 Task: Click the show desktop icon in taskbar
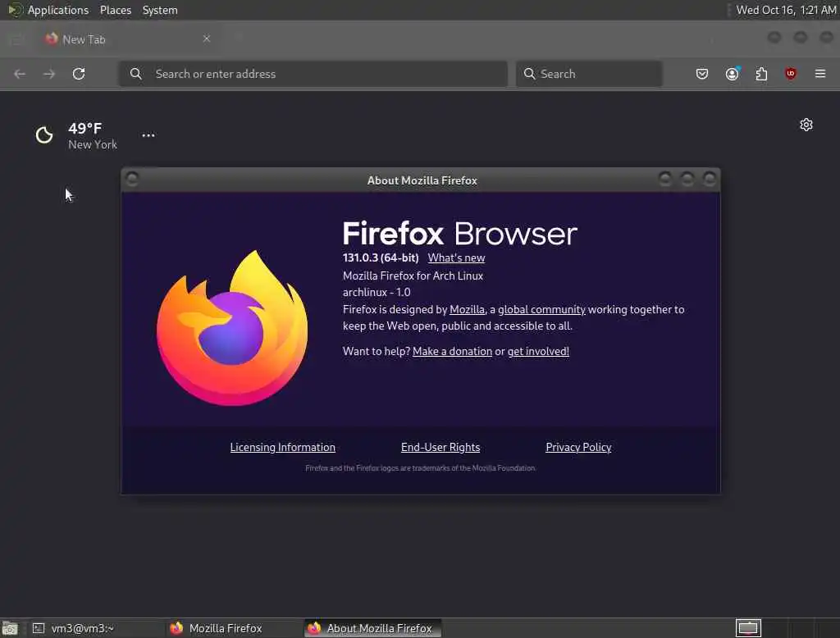10,628
